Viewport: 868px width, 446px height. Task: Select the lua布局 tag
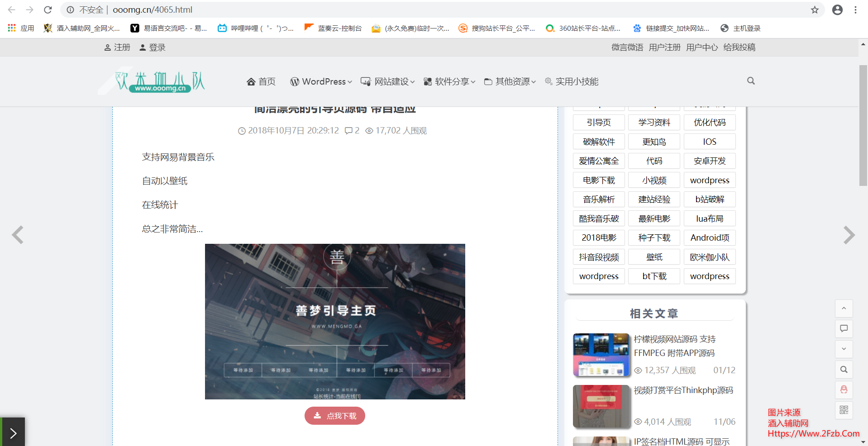(710, 218)
